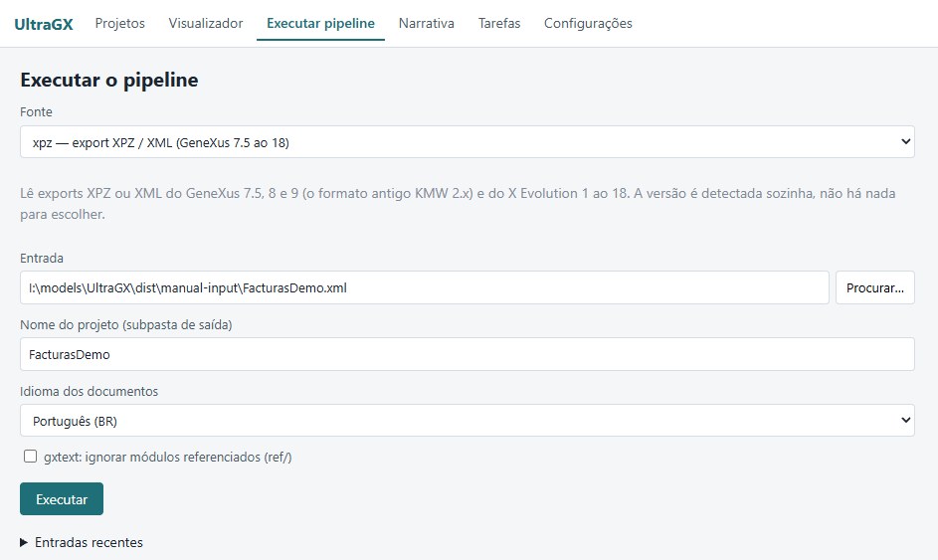This screenshot has height=560, width=938.
Task: Click the Procurar... browse button
Action: tap(874, 287)
